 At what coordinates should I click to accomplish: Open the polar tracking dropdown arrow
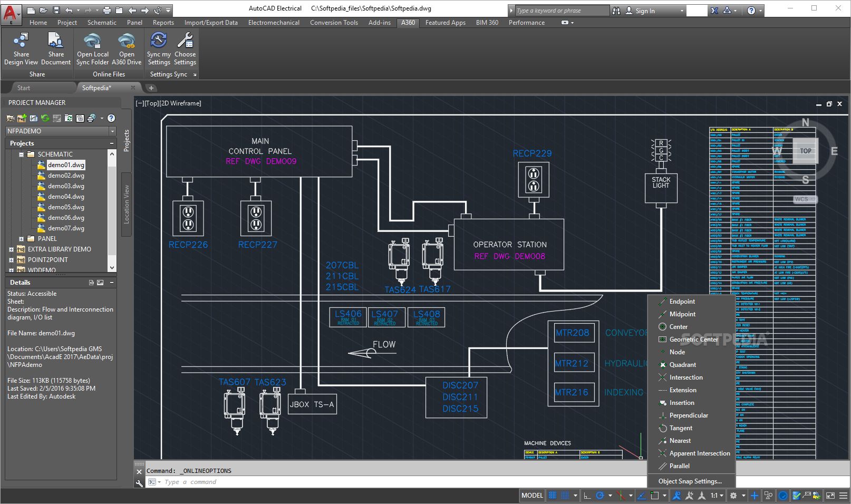[610, 496]
